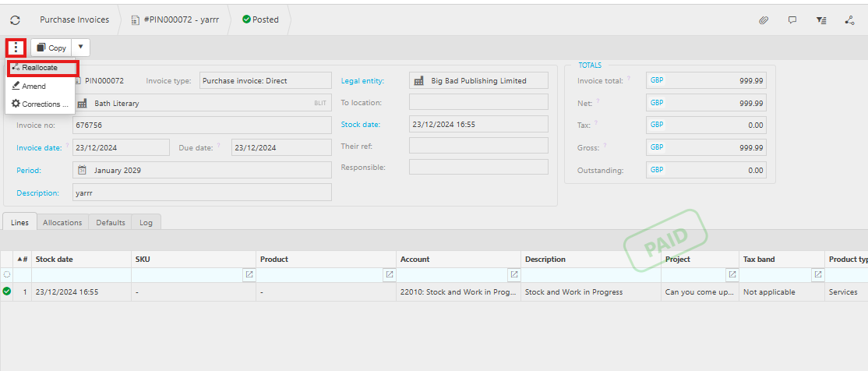Click the Their ref input field
Screen dimensions: 868x371
coord(478,146)
